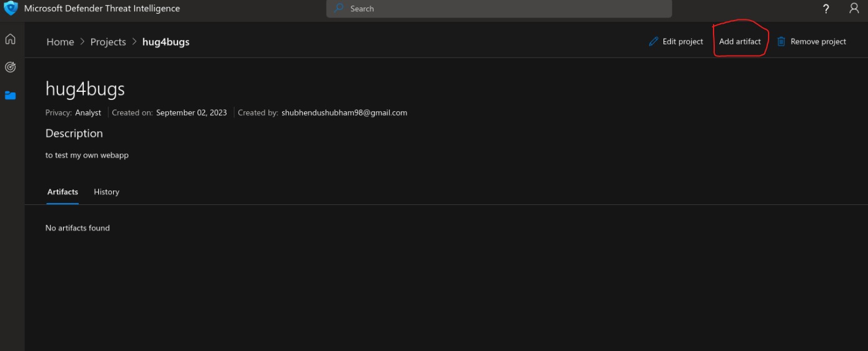Click the 'to test my own webapp' text
This screenshot has height=351, width=868.
click(87, 156)
